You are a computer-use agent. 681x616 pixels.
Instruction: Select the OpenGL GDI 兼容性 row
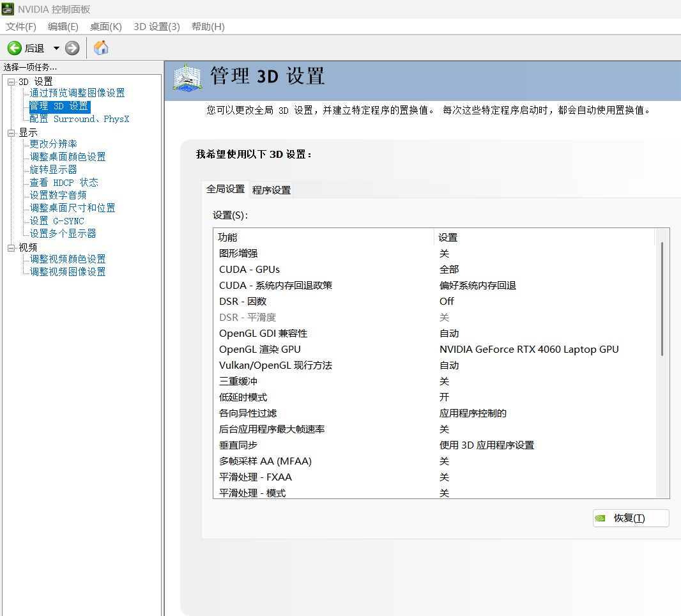pos(435,333)
